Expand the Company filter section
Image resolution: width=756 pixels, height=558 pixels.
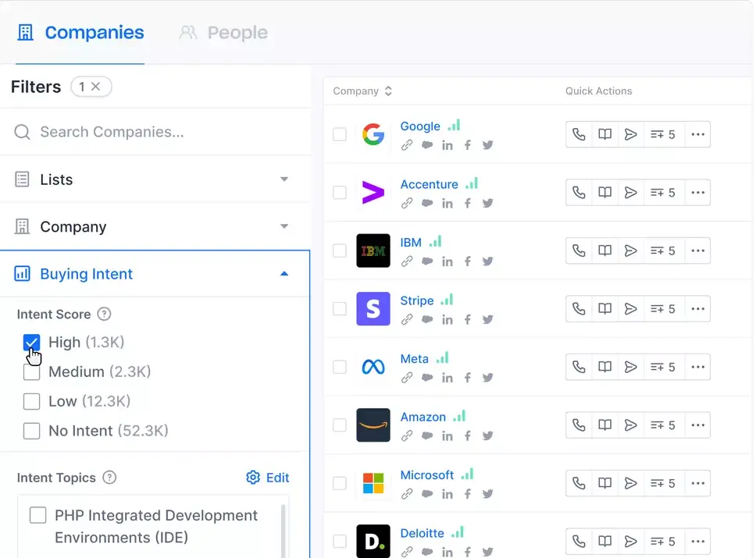(x=155, y=226)
